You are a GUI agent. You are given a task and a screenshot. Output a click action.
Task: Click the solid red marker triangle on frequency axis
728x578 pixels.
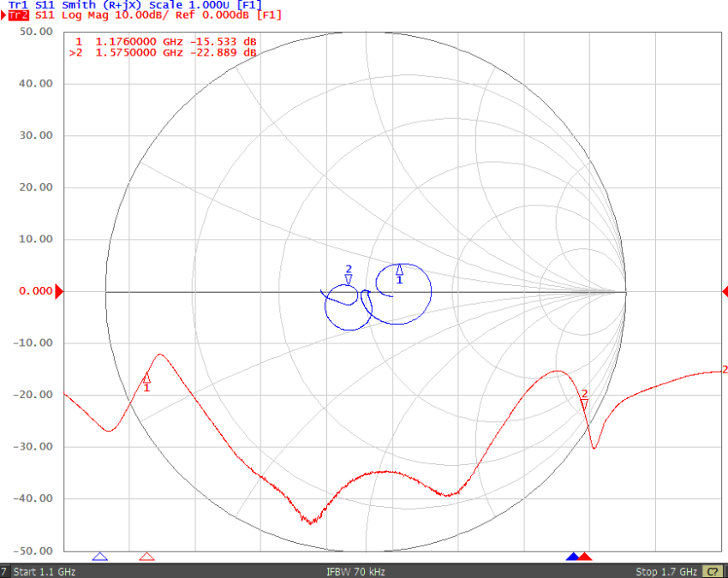(x=584, y=557)
